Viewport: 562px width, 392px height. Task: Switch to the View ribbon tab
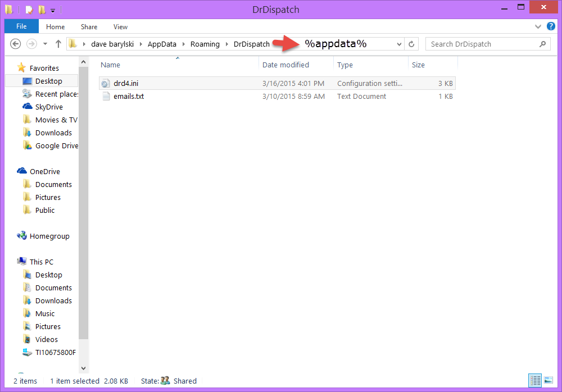pyautogui.click(x=120, y=27)
